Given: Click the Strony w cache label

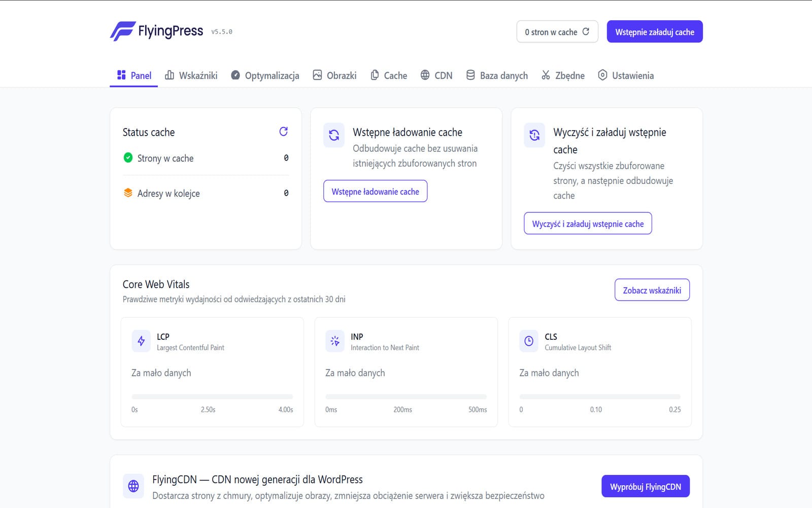Looking at the screenshot, I should pos(165,158).
